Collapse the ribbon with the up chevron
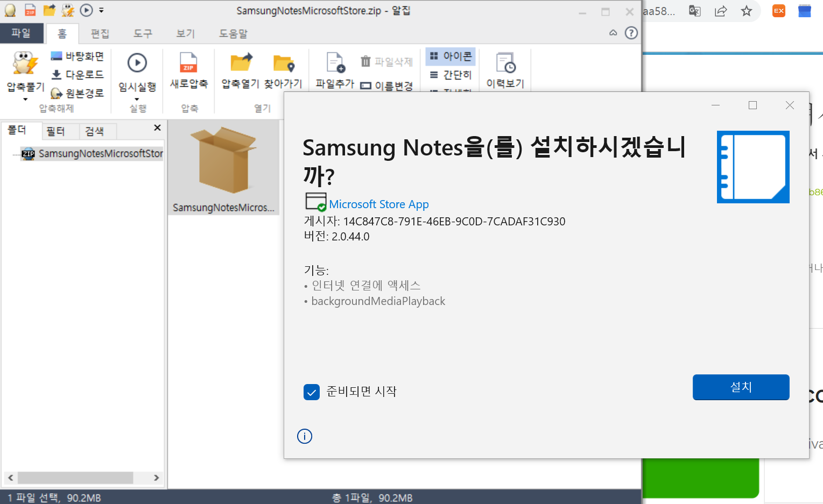Image resolution: width=823 pixels, height=504 pixels. click(613, 33)
